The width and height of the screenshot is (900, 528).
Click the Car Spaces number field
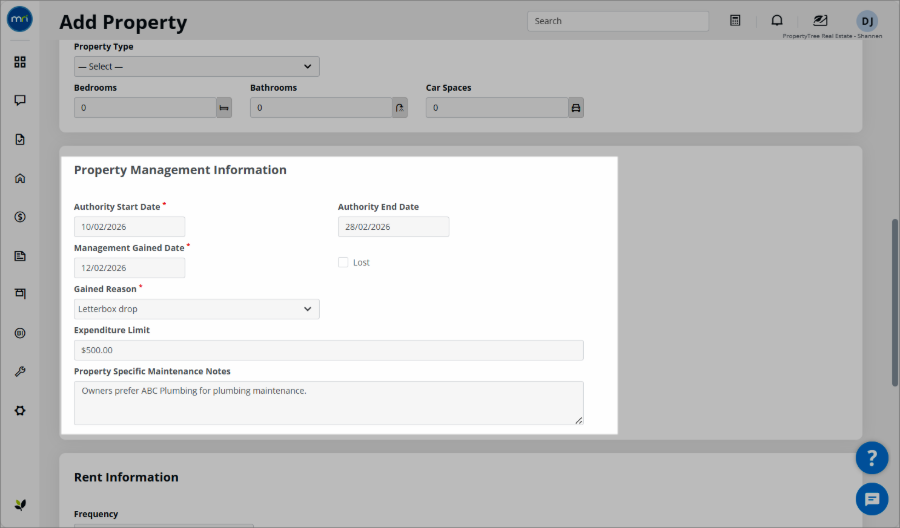coord(497,108)
